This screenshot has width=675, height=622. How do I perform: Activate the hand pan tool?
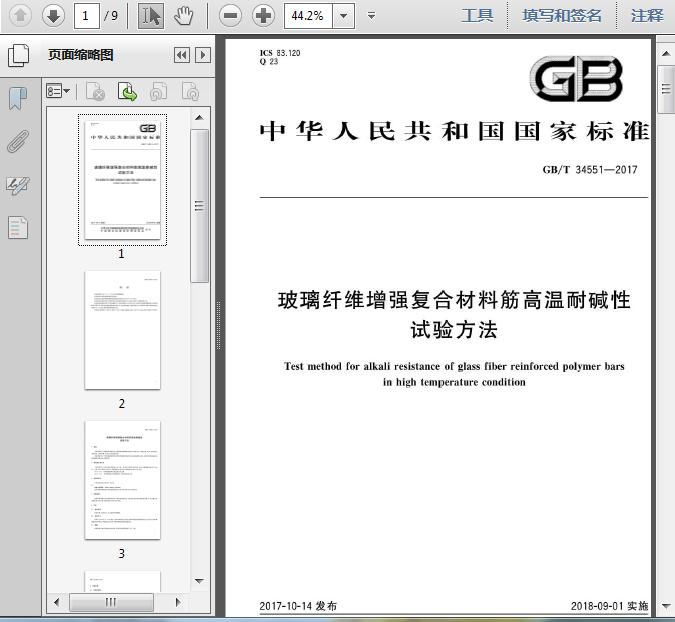184,16
